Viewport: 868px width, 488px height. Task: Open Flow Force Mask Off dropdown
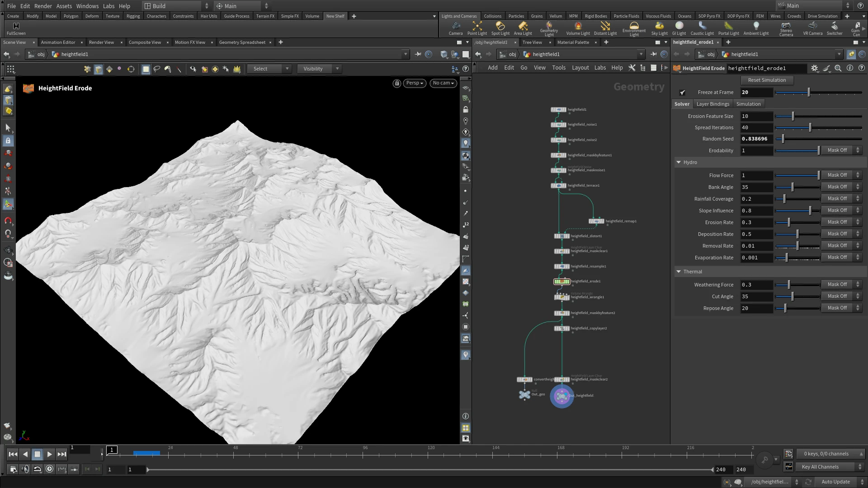pos(842,175)
